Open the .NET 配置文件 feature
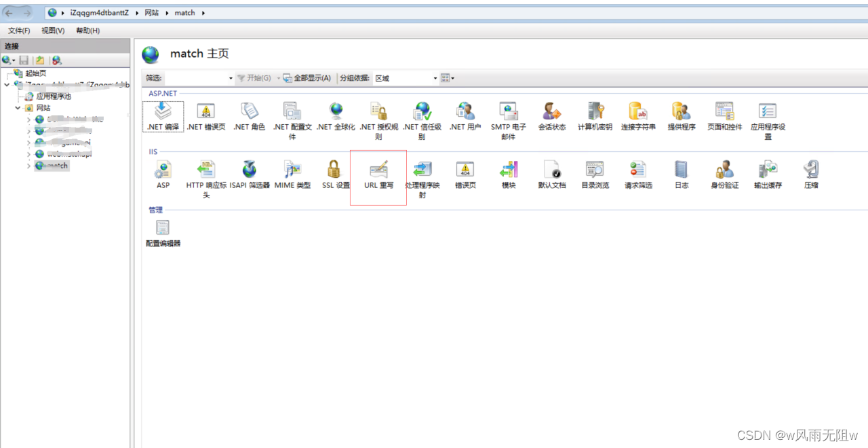The width and height of the screenshot is (868, 448). (x=292, y=121)
